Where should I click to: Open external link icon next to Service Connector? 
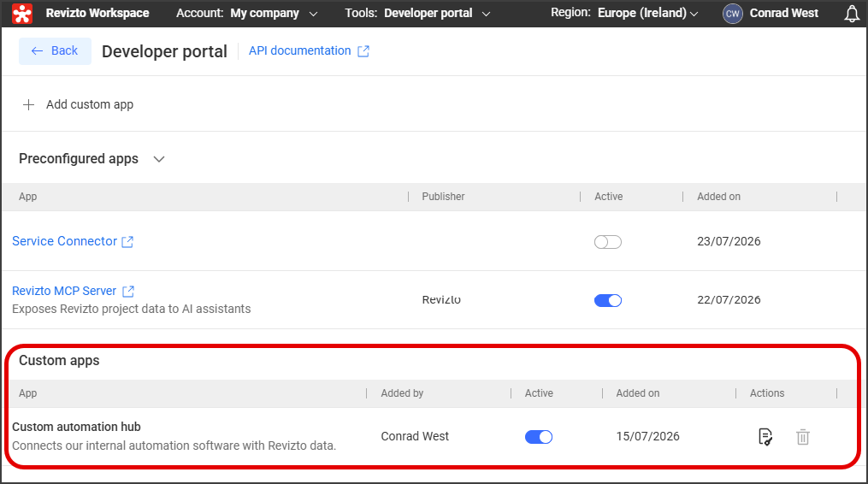coord(127,242)
